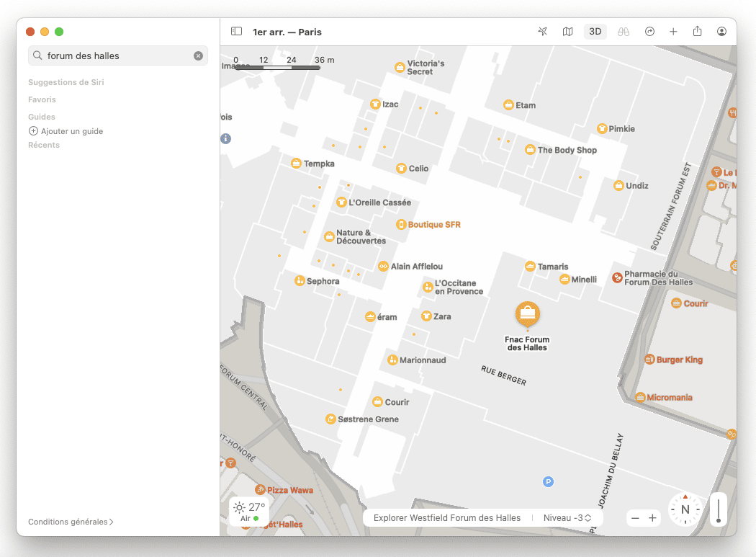Screen dimensions: 756x557
Task: Click 'Explorer Westfield Forum des Halles'
Action: coord(447,518)
